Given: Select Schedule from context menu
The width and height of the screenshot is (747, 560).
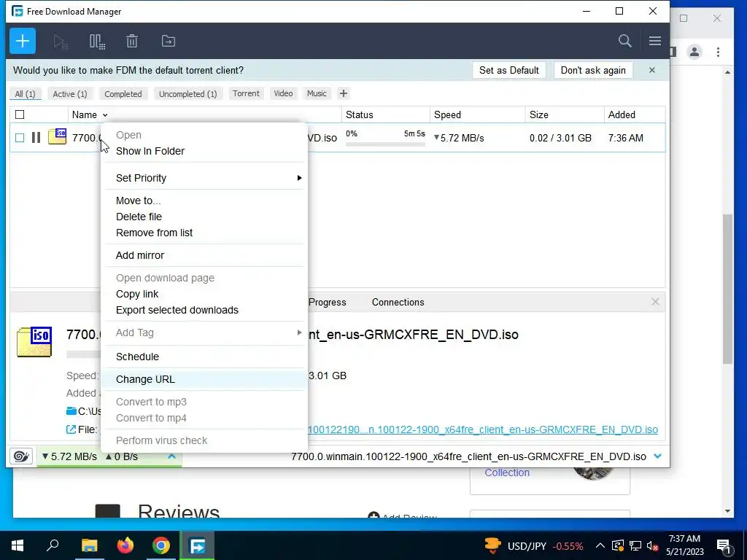Looking at the screenshot, I should click(x=204, y=357).
